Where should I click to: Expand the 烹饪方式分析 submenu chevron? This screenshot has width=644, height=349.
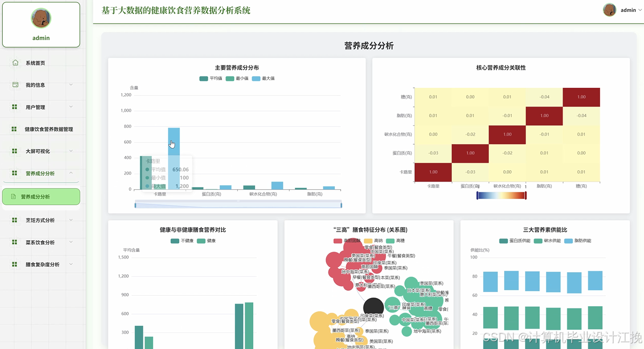71,220
